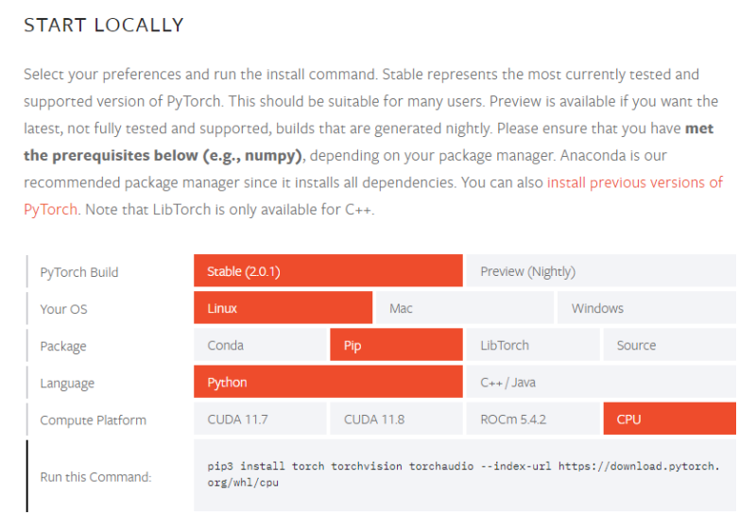
Task: Pick ROCm 5.4.2 compute platform
Action: (533, 419)
